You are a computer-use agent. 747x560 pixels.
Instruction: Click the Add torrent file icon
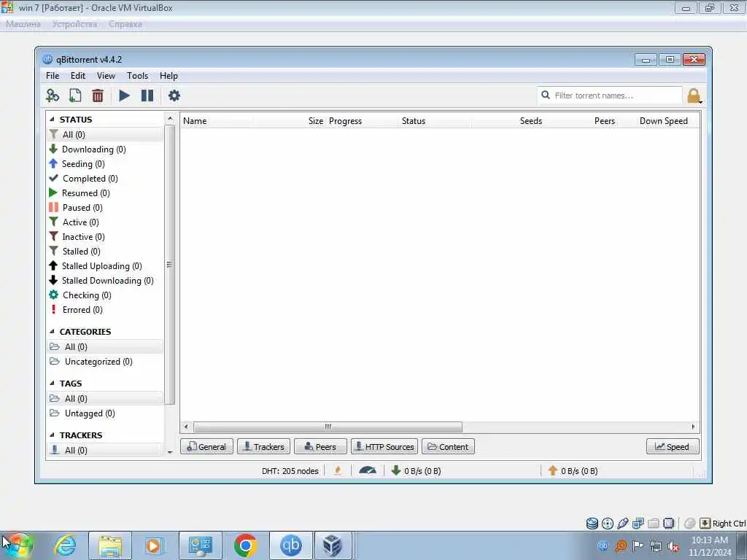(x=75, y=96)
